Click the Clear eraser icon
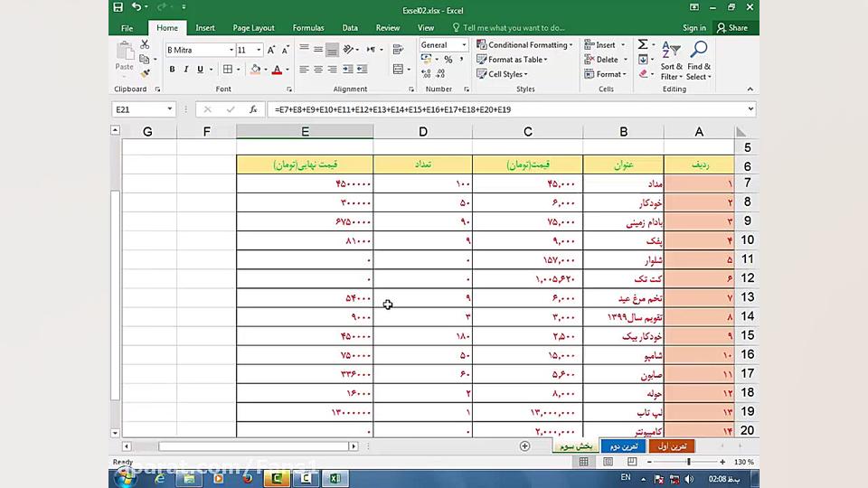Viewport: 868px width, 488px height. coord(643,73)
